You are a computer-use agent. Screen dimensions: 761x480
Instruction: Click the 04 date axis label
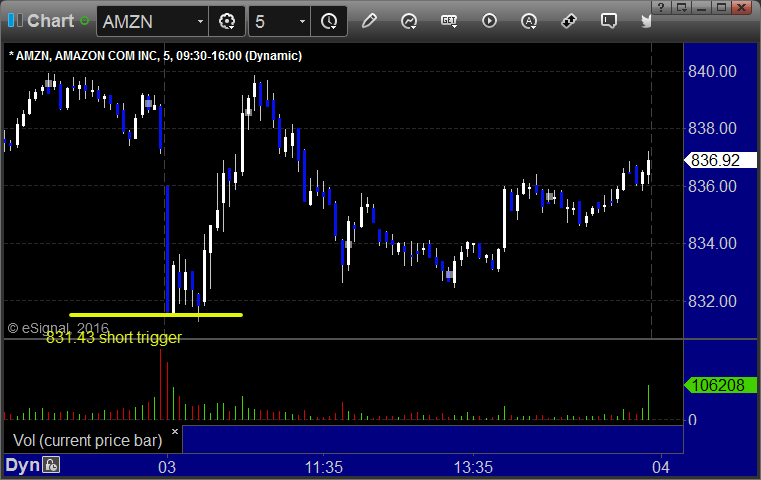pos(661,467)
